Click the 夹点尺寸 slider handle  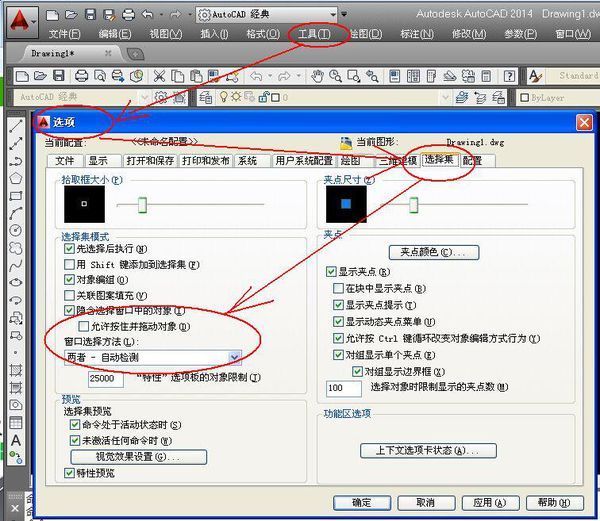413,205
